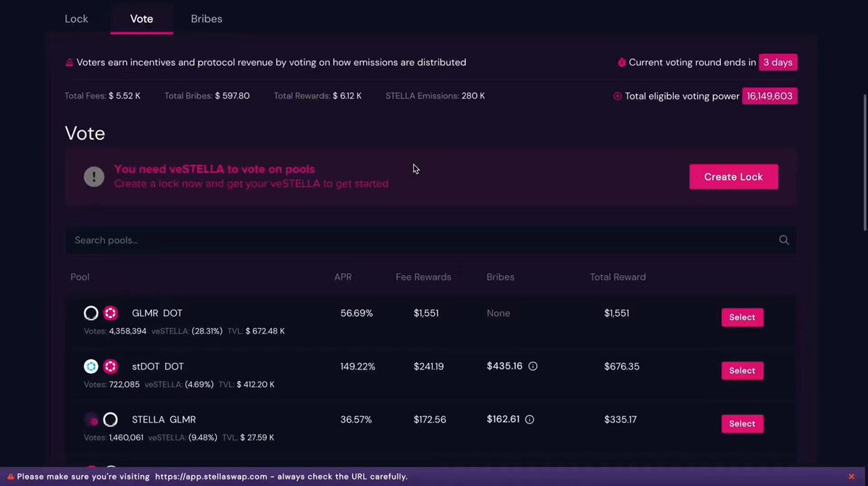The width and height of the screenshot is (868, 486).
Task: Click the stellaswap URL in the banner
Action: [211, 477]
